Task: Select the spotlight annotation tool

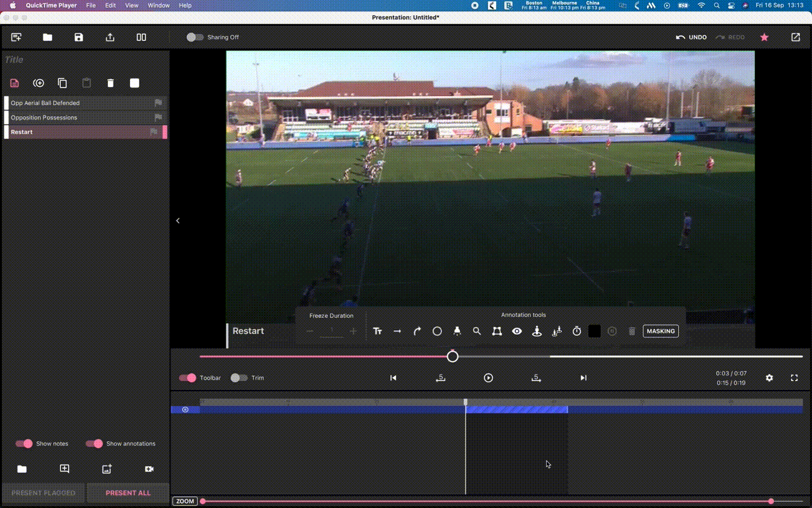Action: tap(457, 331)
